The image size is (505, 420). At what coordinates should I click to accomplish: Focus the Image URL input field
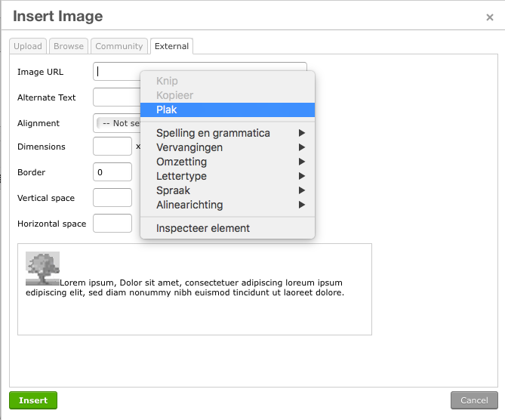pyautogui.click(x=118, y=72)
